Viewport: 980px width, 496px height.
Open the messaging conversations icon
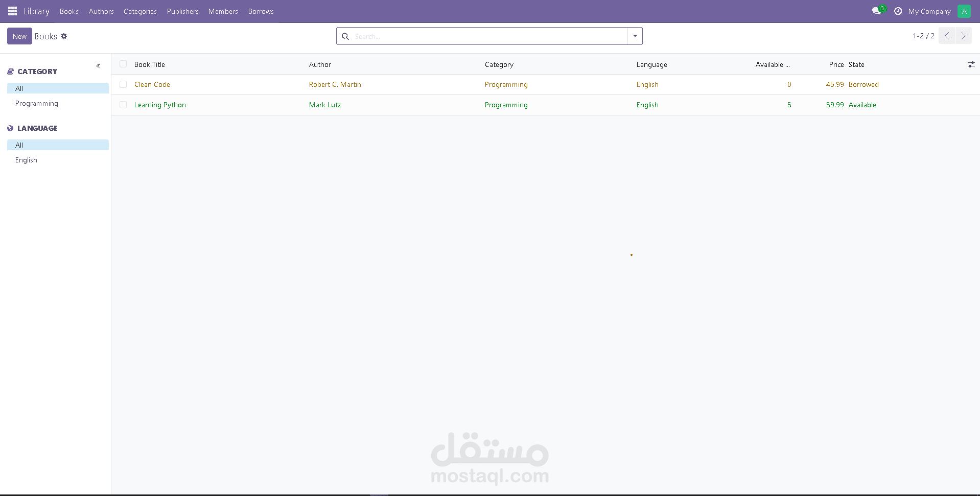point(876,11)
